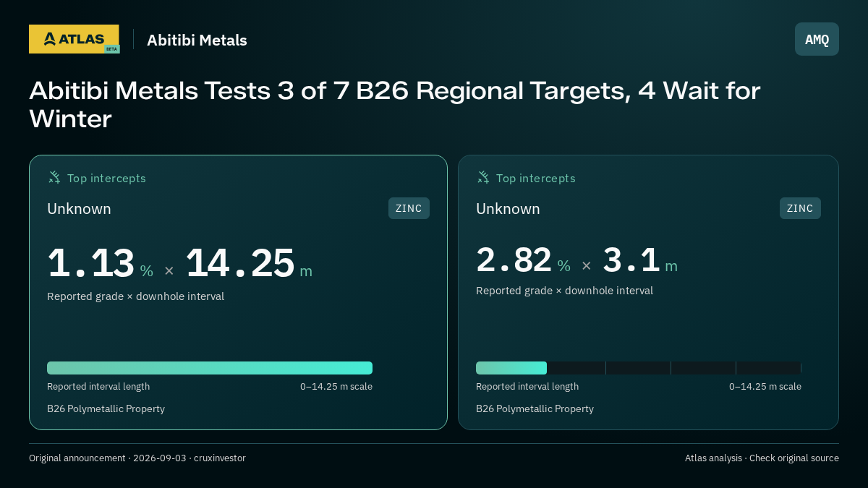
Task: Click the partial interval bar in the 2.82% card
Action: coord(511,368)
